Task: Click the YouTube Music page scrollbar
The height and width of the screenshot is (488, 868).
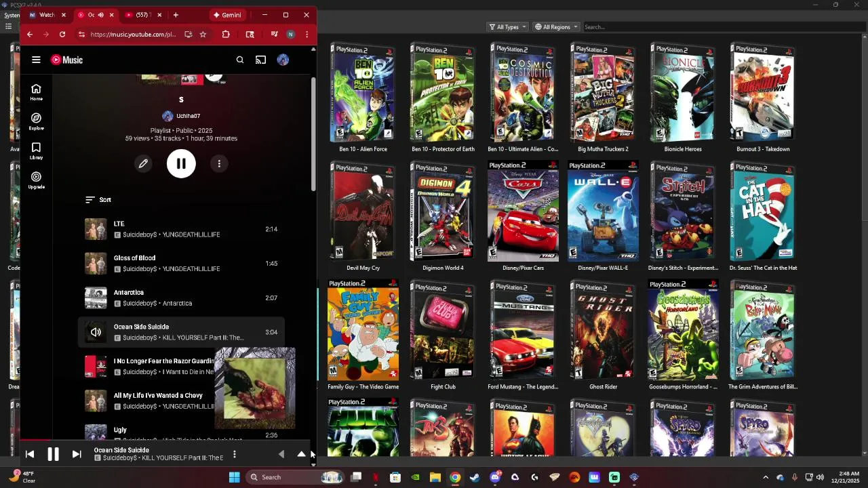Action: 313,134
